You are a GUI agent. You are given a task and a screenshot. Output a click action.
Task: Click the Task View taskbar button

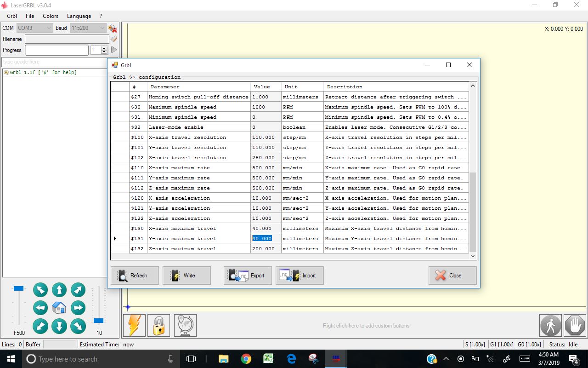tap(191, 359)
